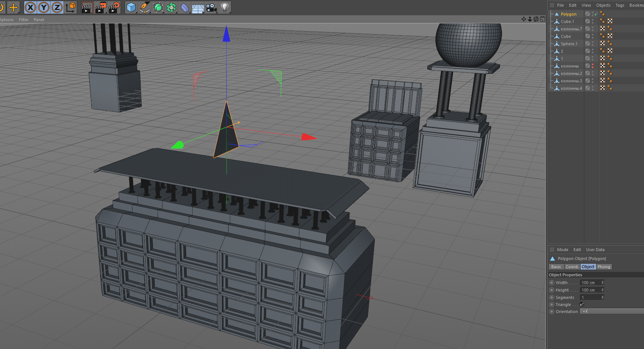Select the spline Pen tool icon
This screenshot has height=349, width=644.
144,7
